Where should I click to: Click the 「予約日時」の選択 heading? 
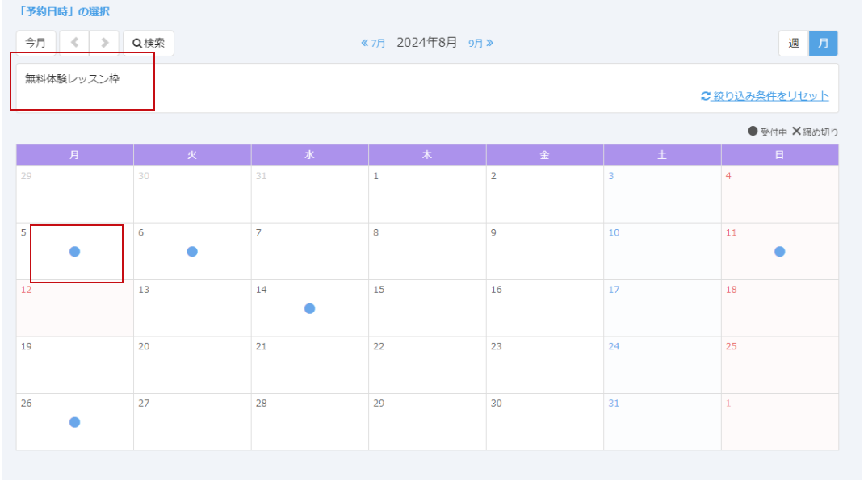tap(64, 11)
